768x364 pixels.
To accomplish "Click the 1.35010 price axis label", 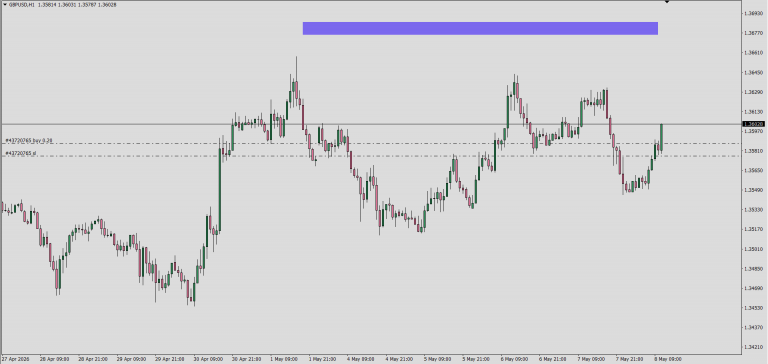I will pyautogui.click(x=753, y=249).
